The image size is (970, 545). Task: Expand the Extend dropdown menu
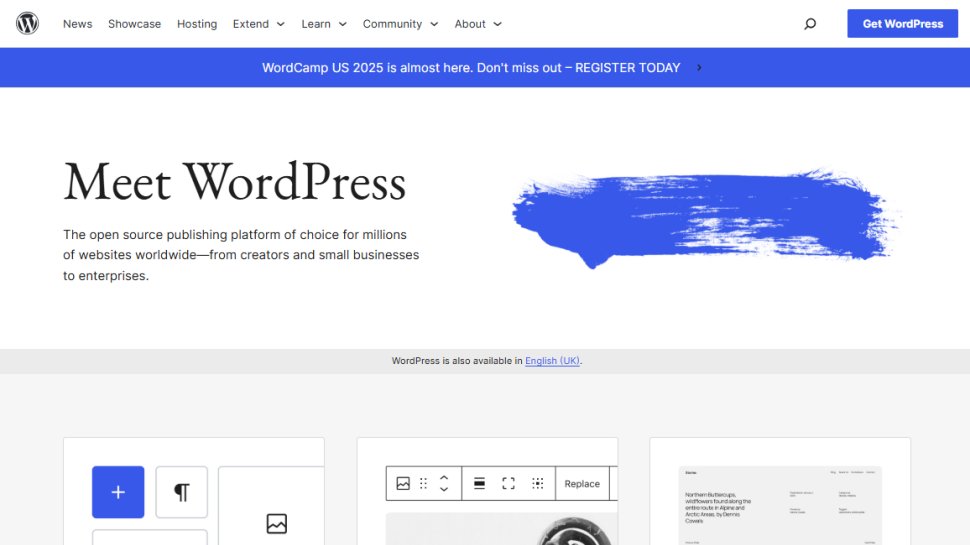coord(258,24)
